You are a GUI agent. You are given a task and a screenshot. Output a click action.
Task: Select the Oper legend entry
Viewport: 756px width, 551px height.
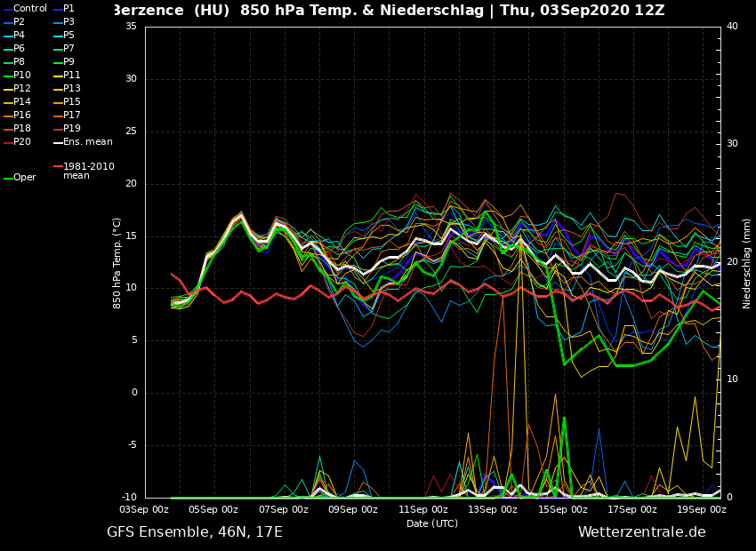coord(25,178)
